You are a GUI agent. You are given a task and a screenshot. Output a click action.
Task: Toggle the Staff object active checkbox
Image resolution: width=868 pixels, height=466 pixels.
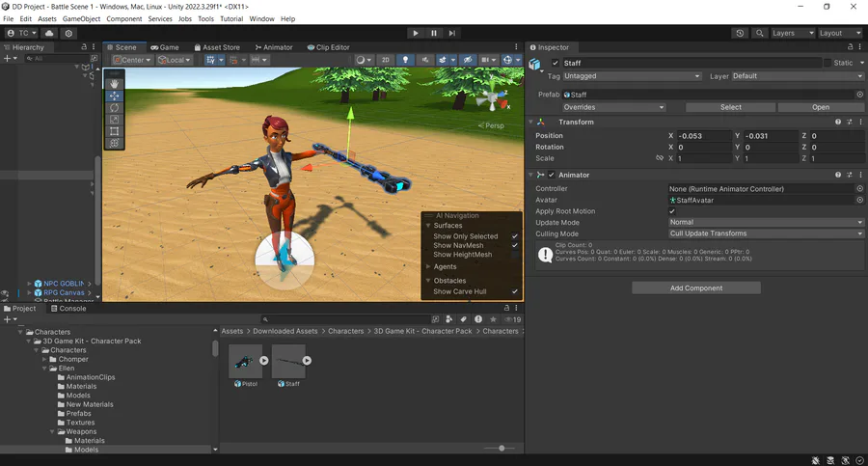tap(556, 63)
